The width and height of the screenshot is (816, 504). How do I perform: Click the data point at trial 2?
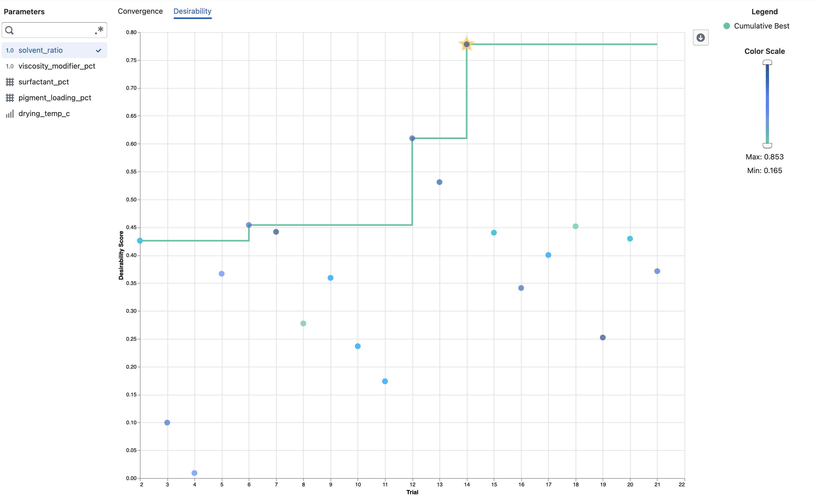(140, 241)
